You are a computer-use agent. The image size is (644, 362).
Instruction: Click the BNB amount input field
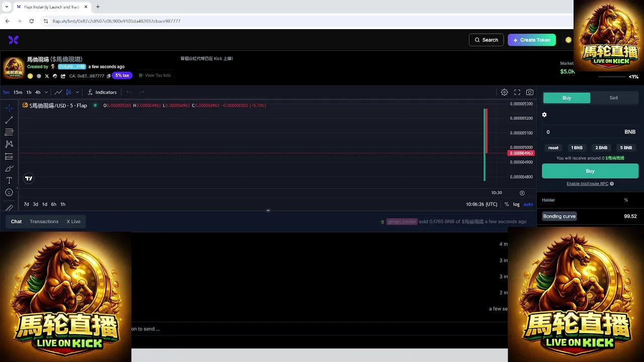[590, 132]
